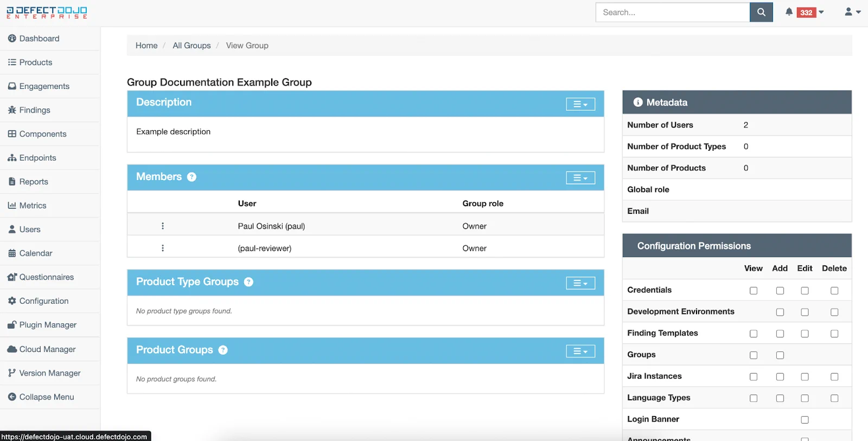
Task: Open the notifications bell icon
Action: 789,12
